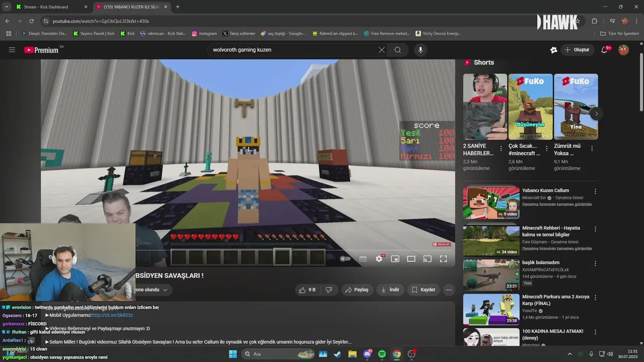Open YouTube notifications bell
Screen dimensions: 644x362
click(605, 50)
